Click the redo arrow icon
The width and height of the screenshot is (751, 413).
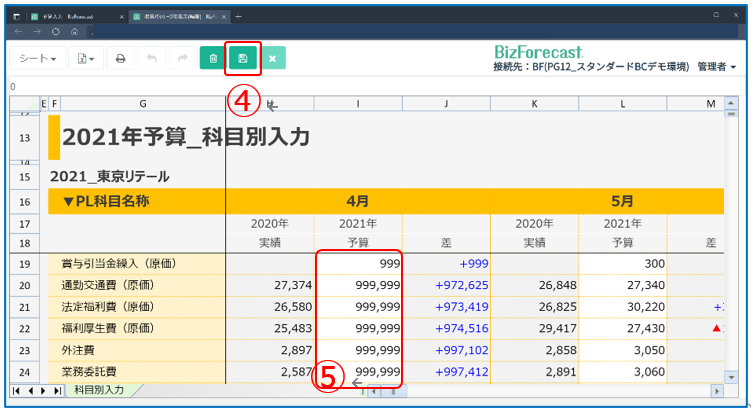(182, 59)
